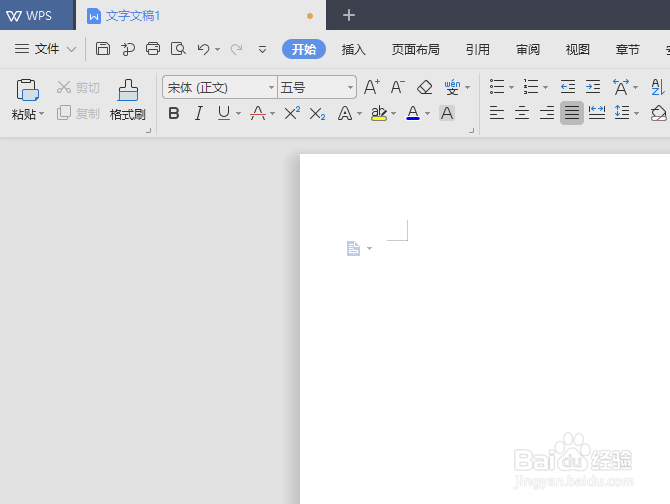Click the new tab plus button

(349, 15)
